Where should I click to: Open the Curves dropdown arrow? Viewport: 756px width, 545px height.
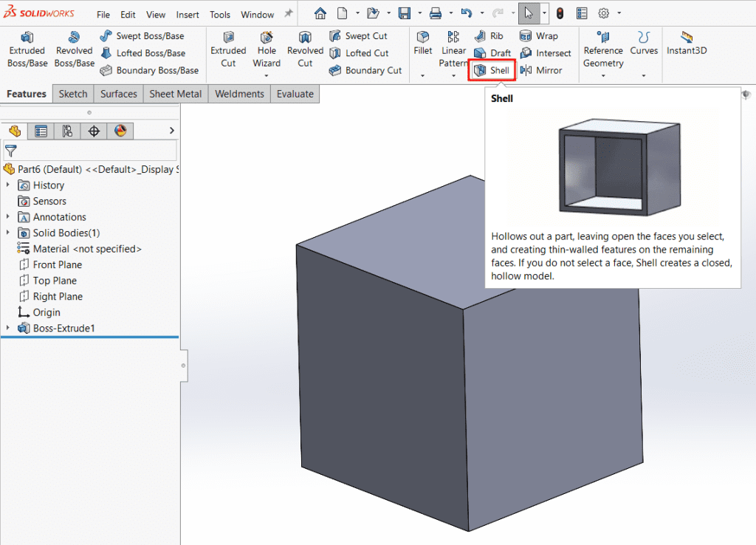click(x=644, y=75)
